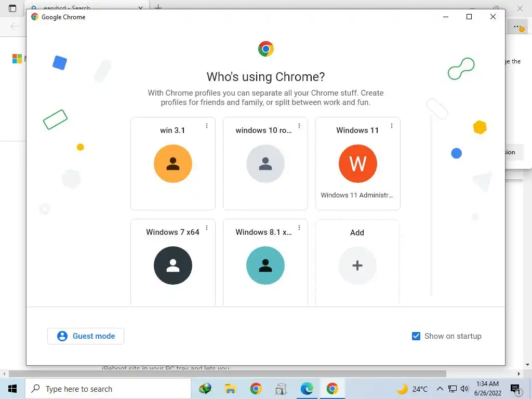Image resolution: width=532 pixels, height=399 pixels.
Task: Select the Windows 11 profile W avatar
Action: point(357,164)
